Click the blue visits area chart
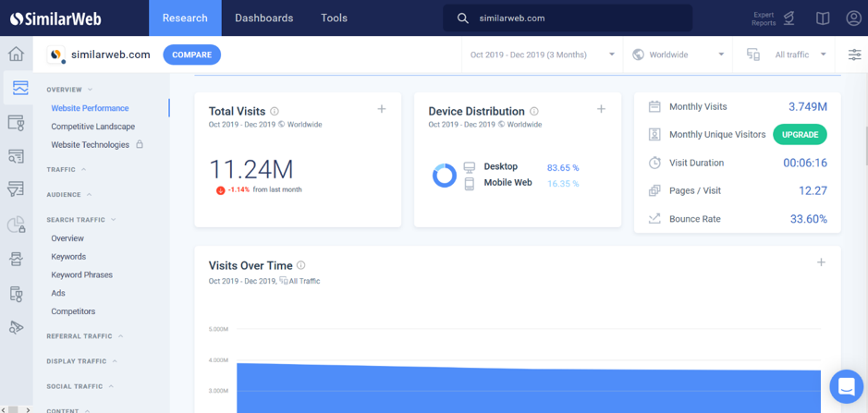The width and height of the screenshot is (868, 413). pos(529,387)
